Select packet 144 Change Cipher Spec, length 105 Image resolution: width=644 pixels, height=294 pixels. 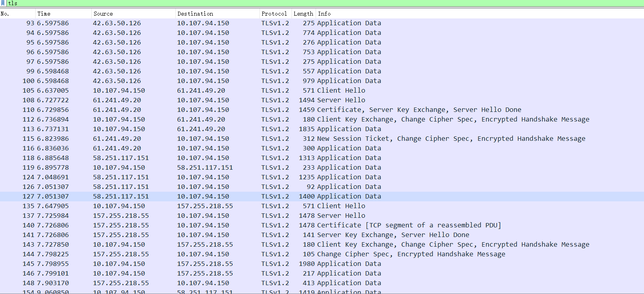(x=322, y=254)
